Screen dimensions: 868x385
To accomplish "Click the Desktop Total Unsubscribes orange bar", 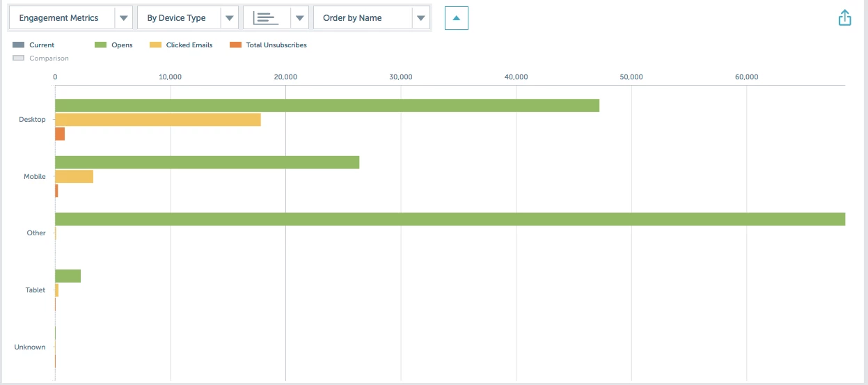I will pyautogui.click(x=60, y=134).
